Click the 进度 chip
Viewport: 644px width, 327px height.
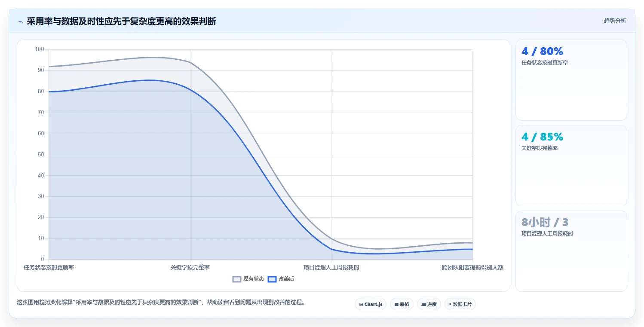click(429, 304)
